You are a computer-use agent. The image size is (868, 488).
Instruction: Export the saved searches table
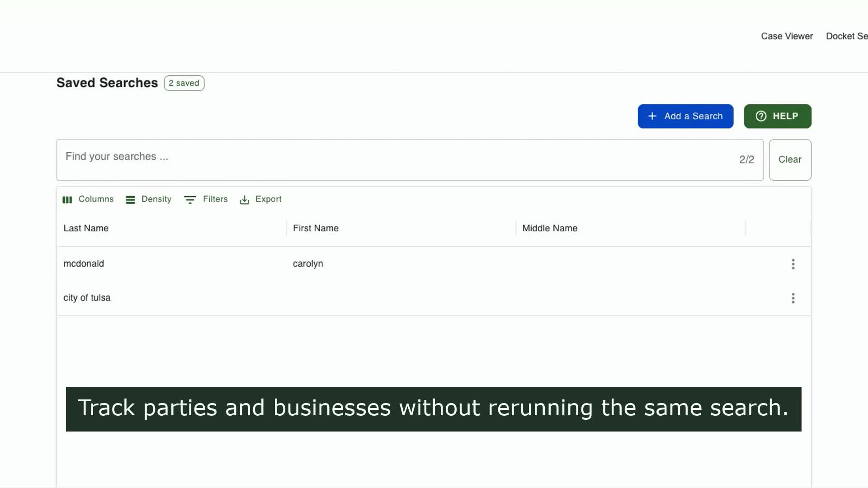tap(260, 199)
